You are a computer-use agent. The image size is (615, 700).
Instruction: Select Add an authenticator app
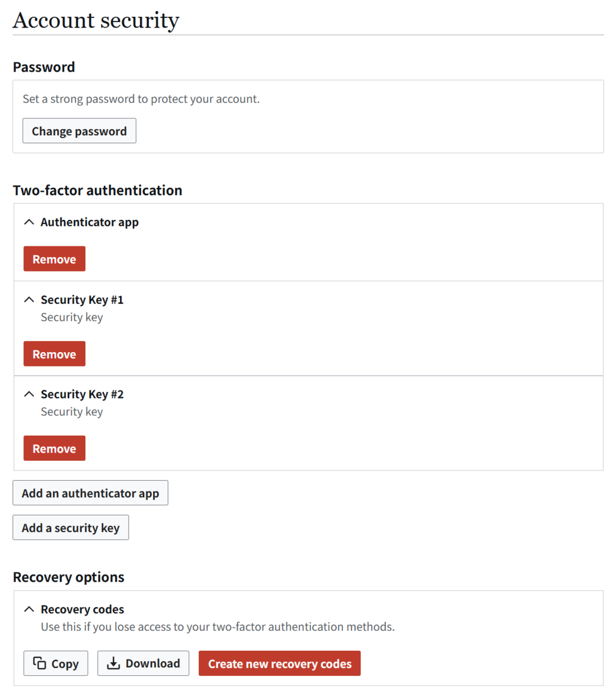click(91, 493)
